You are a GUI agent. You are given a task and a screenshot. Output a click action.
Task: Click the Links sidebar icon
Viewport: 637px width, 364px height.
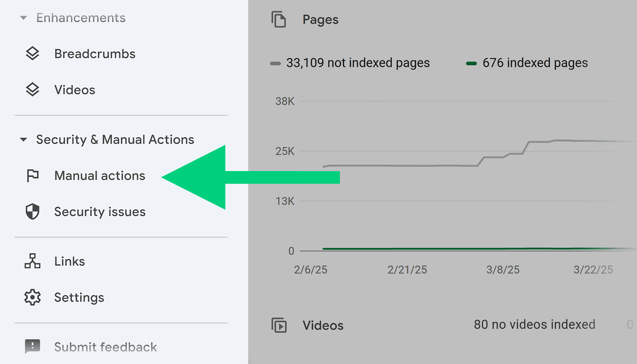pos(32,261)
